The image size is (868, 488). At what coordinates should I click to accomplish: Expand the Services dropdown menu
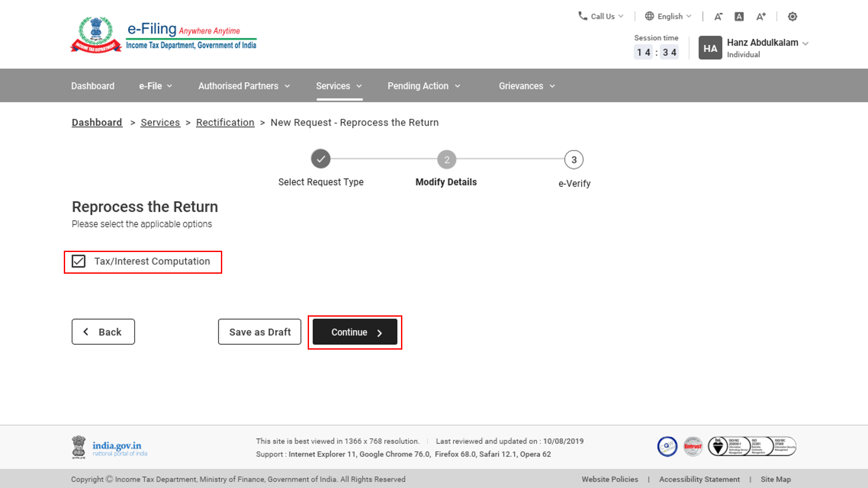338,86
